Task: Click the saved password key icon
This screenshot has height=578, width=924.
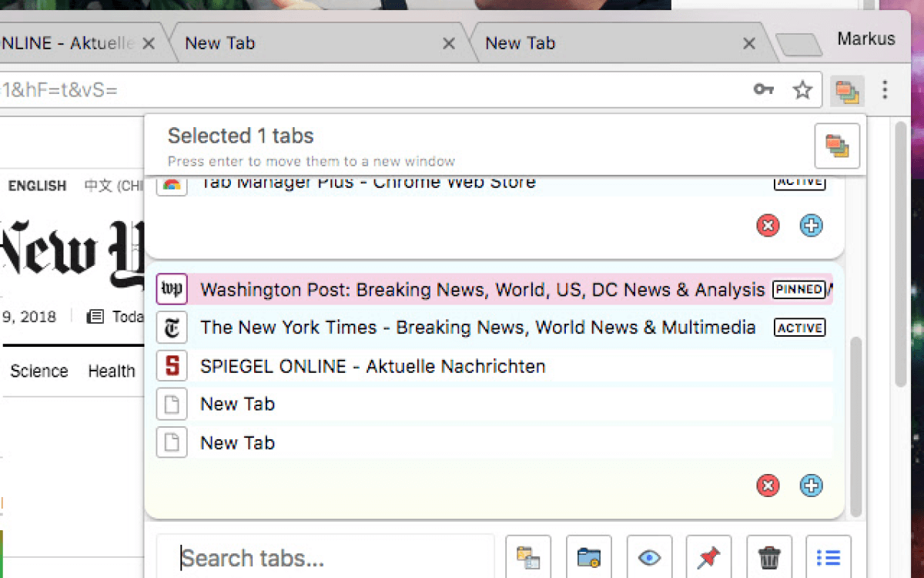Action: point(763,90)
